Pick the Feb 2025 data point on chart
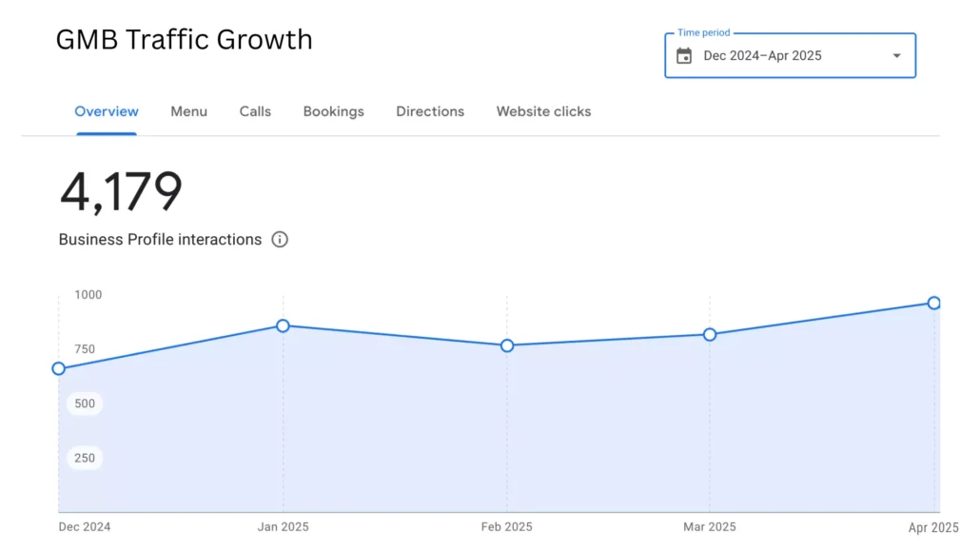980x551 pixels. pos(507,345)
